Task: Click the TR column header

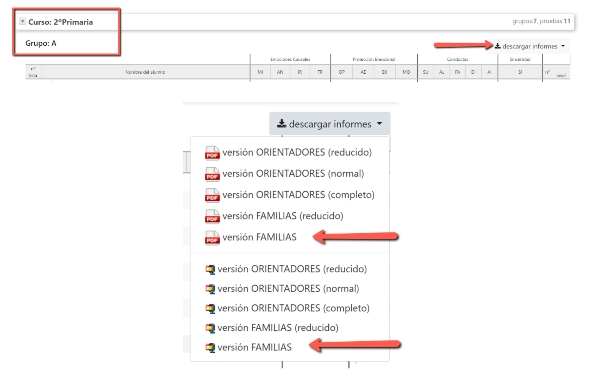Action: tap(320, 72)
